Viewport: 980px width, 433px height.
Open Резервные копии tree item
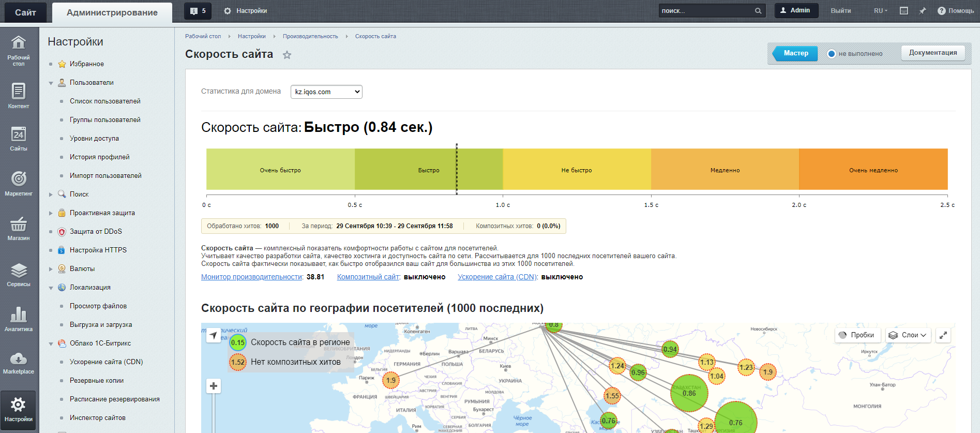pyautogui.click(x=97, y=380)
